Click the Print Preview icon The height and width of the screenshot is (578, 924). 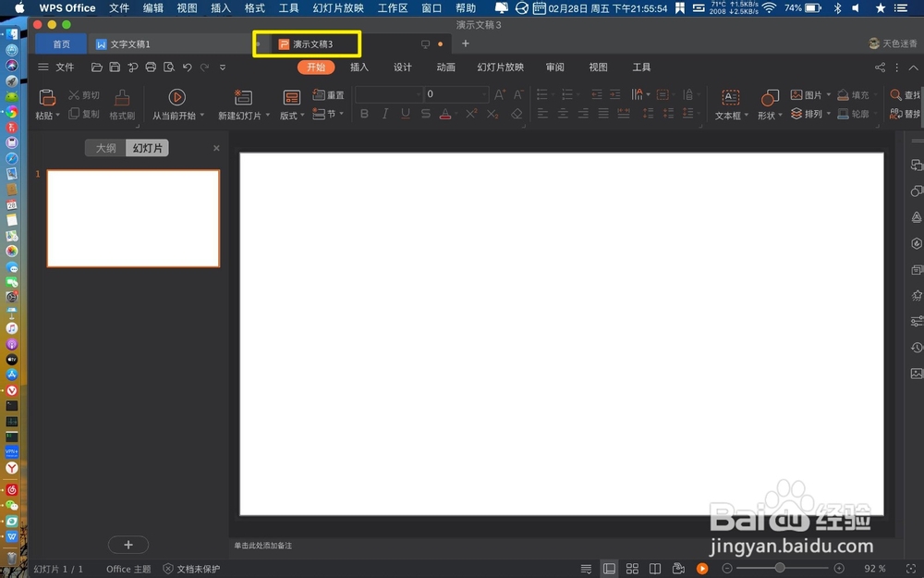(x=169, y=68)
